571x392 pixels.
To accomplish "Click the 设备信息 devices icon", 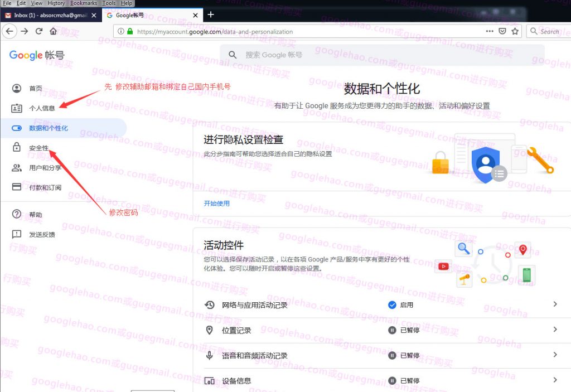I will point(210,381).
